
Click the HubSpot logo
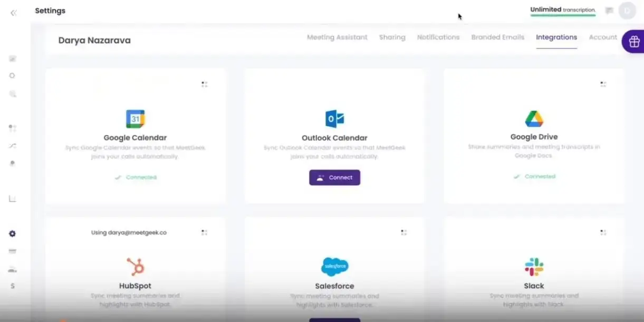[x=136, y=267]
